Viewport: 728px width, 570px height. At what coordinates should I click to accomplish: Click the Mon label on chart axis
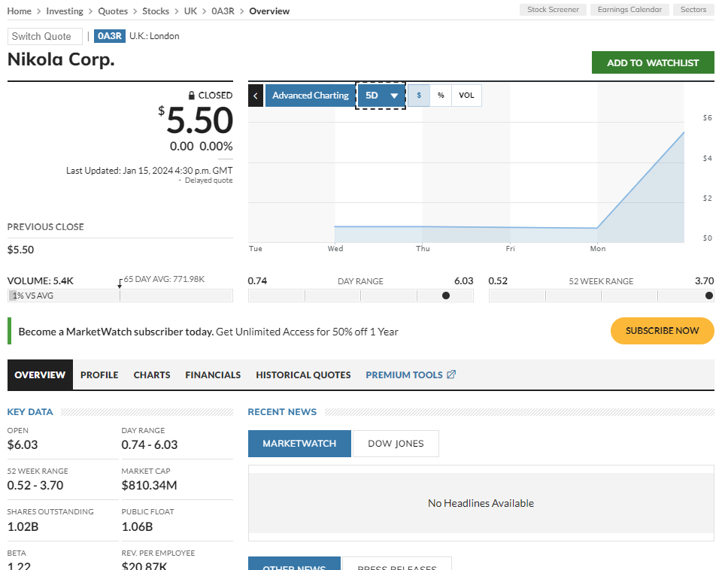pos(598,249)
